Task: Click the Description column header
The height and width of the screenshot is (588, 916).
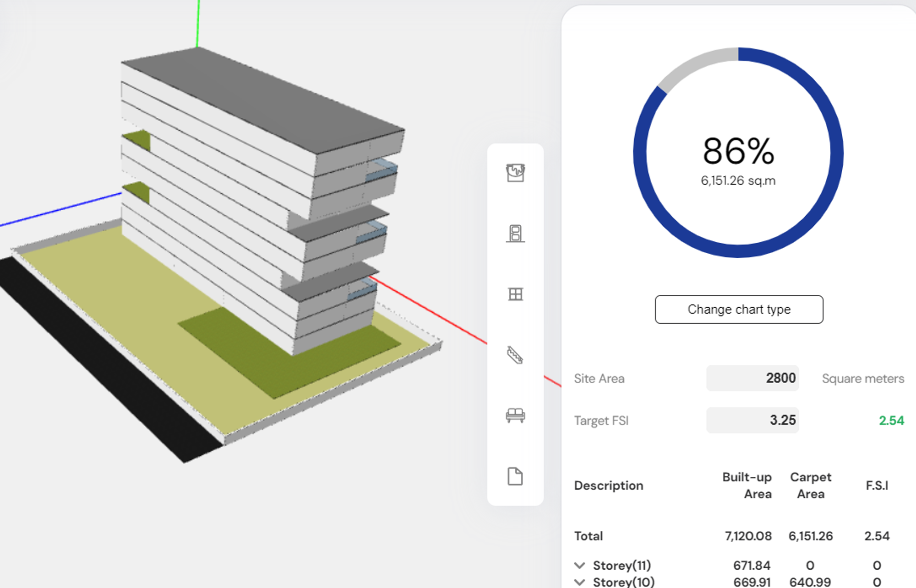Action: pos(609,485)
